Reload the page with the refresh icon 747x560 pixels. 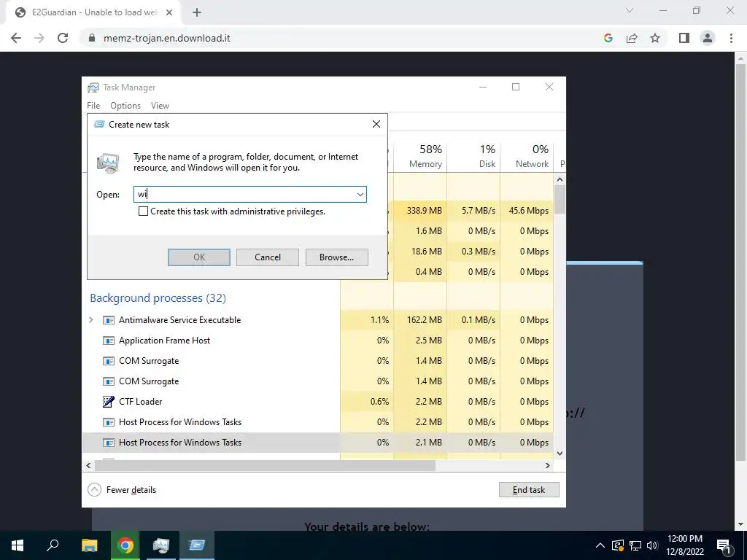pyautogui.click(x=63, y=38)
